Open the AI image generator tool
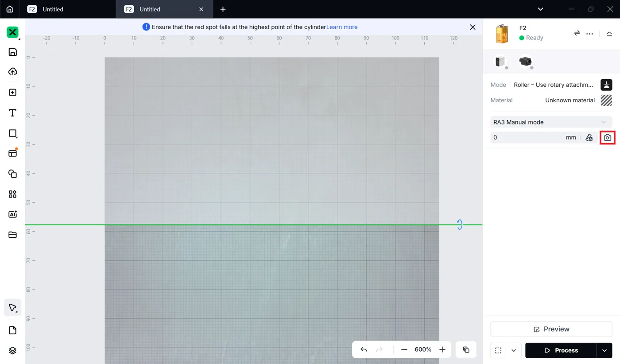The height and width of the screenshot is (364, 620). pos(13,214)
